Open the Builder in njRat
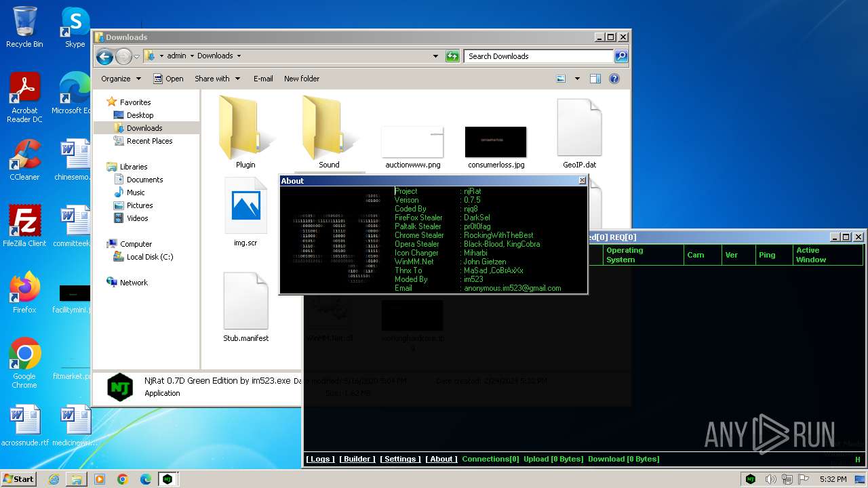The width and height of the screenshot is (868, 488). [357, 459]
